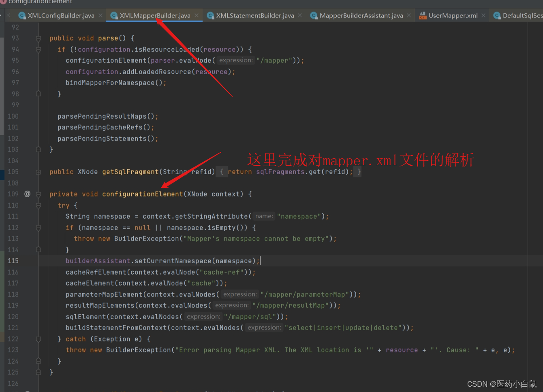Collapse the if block at line 94
Viewport: 543px width, 392px height.
pos(38,49)
